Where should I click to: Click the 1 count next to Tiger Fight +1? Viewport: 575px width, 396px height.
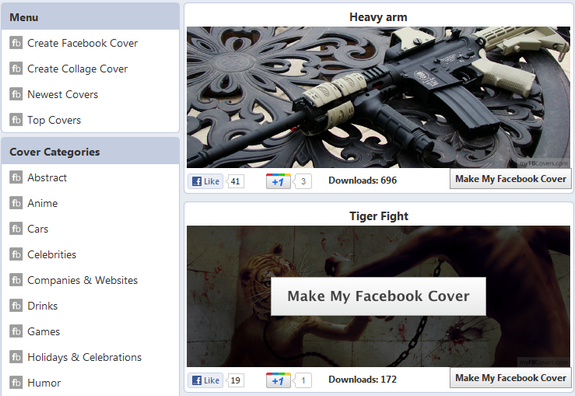pyautogui.click(x=303, y=380)
